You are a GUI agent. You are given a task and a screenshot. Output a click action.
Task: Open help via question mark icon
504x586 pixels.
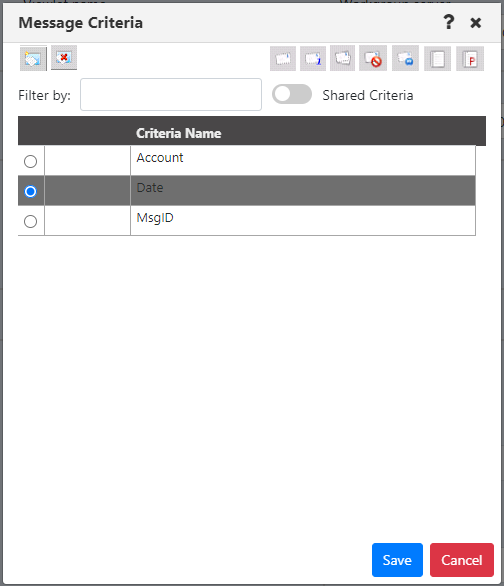(x=449, y=22)
